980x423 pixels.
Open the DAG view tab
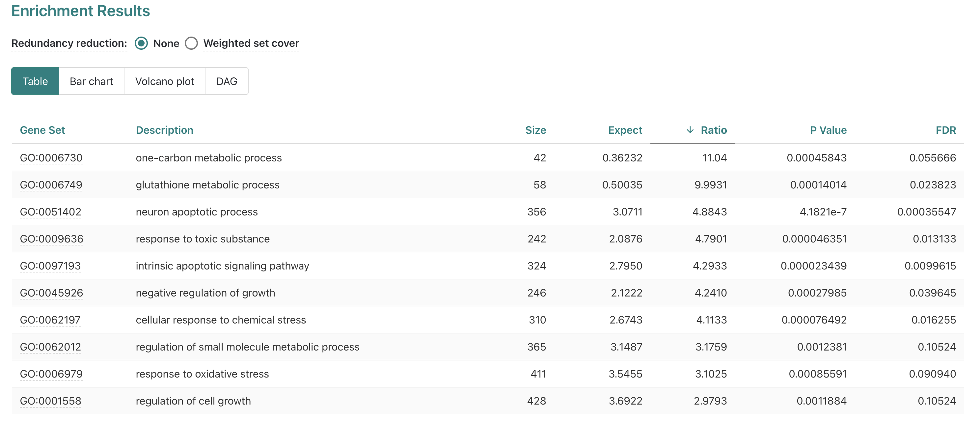[x=226, y=81]
